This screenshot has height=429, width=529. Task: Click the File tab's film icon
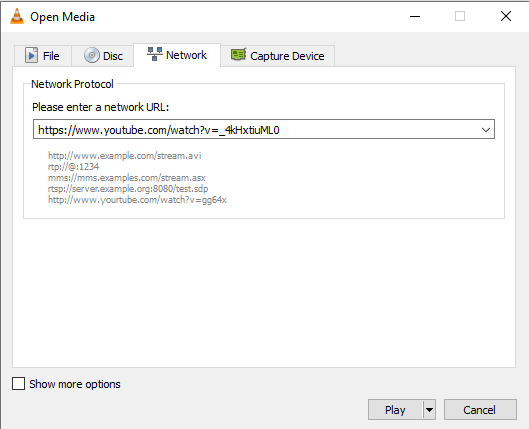point(31,55)
